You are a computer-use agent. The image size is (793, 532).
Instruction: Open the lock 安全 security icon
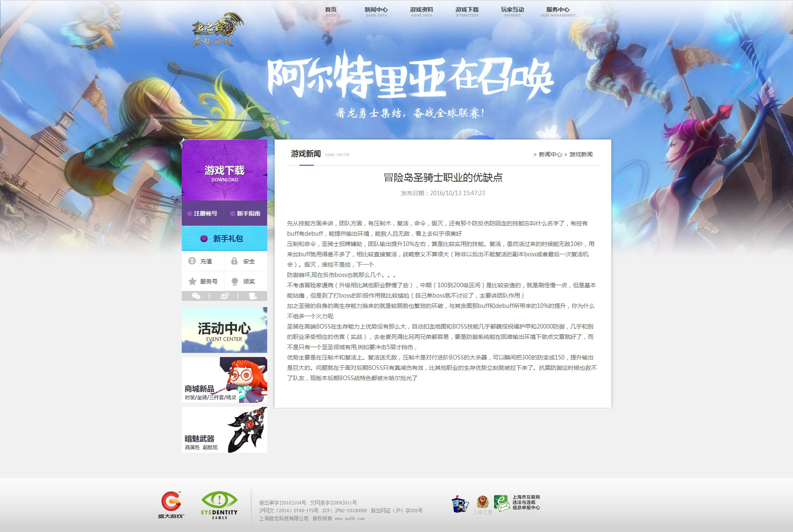[x=235, y=261]
